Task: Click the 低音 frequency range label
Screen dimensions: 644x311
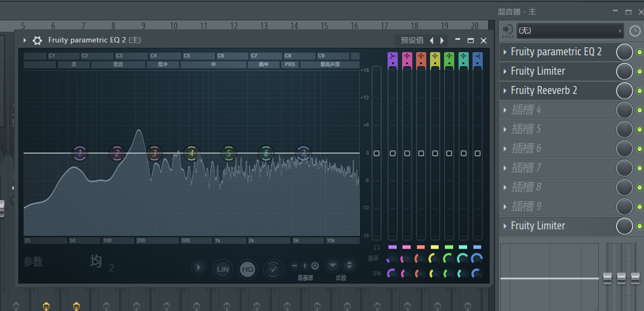Action: 118,64
